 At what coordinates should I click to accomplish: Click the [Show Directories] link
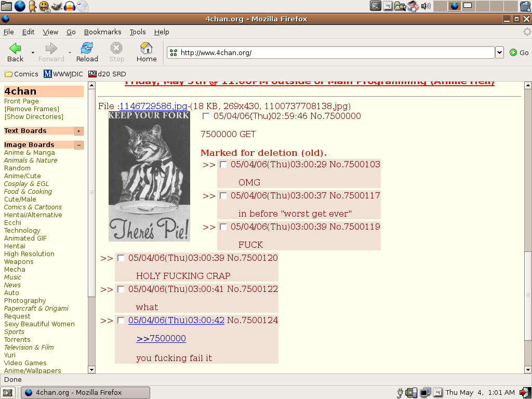(x=34, y=117)
